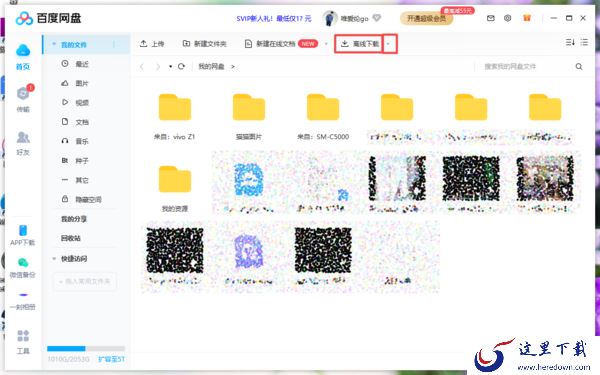
Task: Open the 一刻相册 album entry
Action: click(x=23, y=302)
